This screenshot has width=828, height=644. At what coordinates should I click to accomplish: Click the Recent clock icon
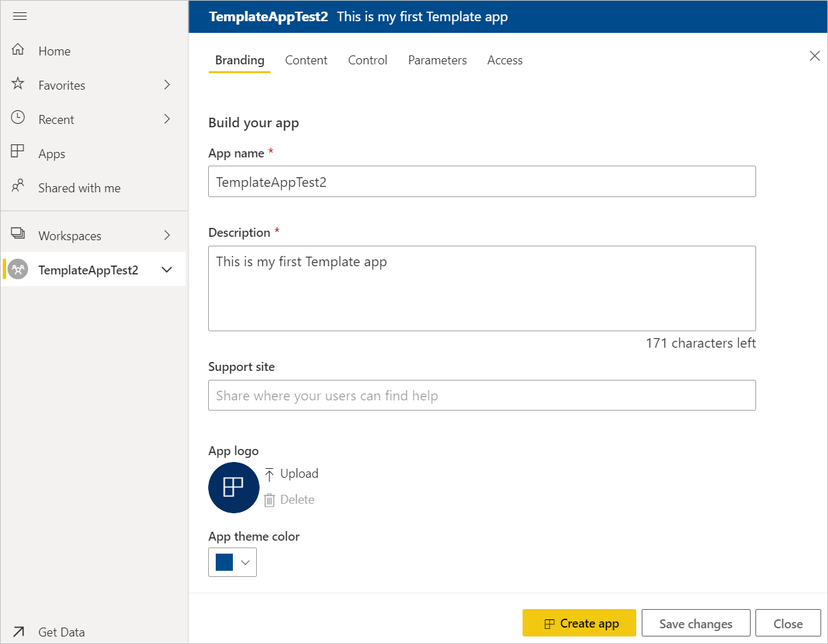pyautogui.click(x=18, y=118)
